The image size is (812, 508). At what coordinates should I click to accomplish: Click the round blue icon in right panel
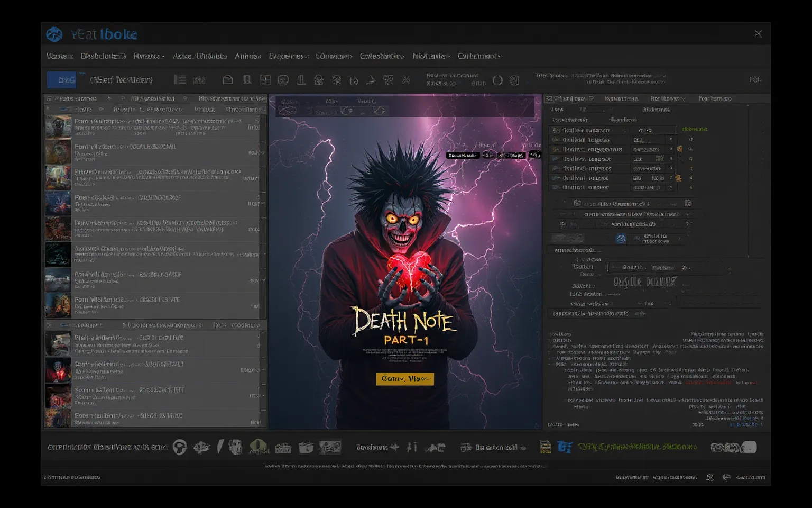[x=621, y=239]
